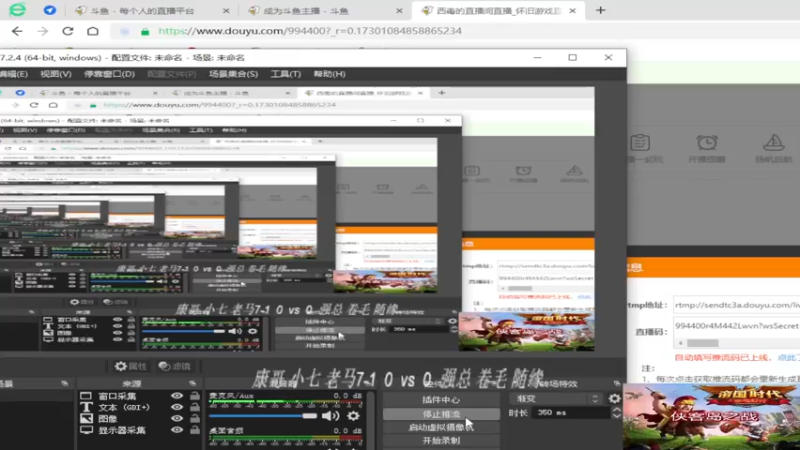The height and width of the screenshot is (450, 800).
Task: Toggle lock on 窗口采集 source
Action: (194, 395)
